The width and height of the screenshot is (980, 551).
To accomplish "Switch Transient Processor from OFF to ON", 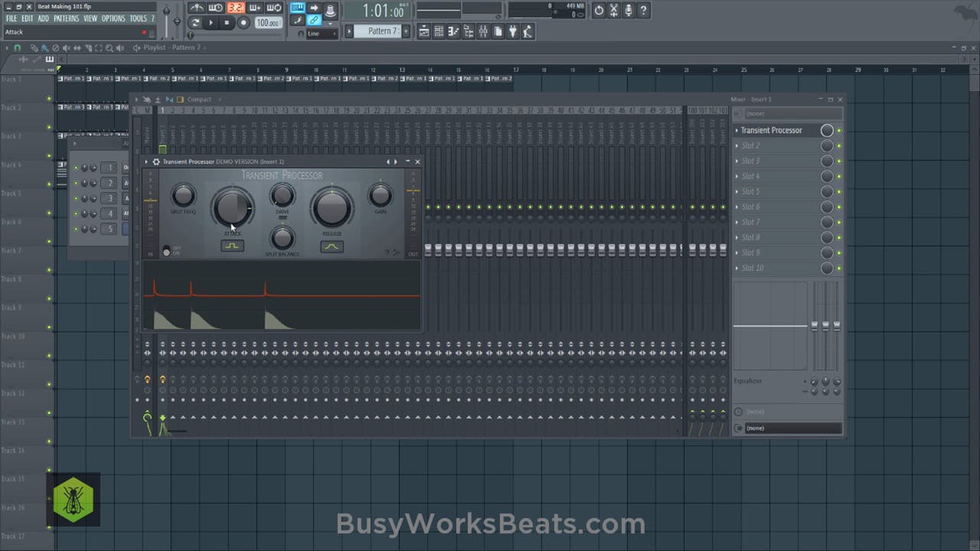I will point(167,250).
